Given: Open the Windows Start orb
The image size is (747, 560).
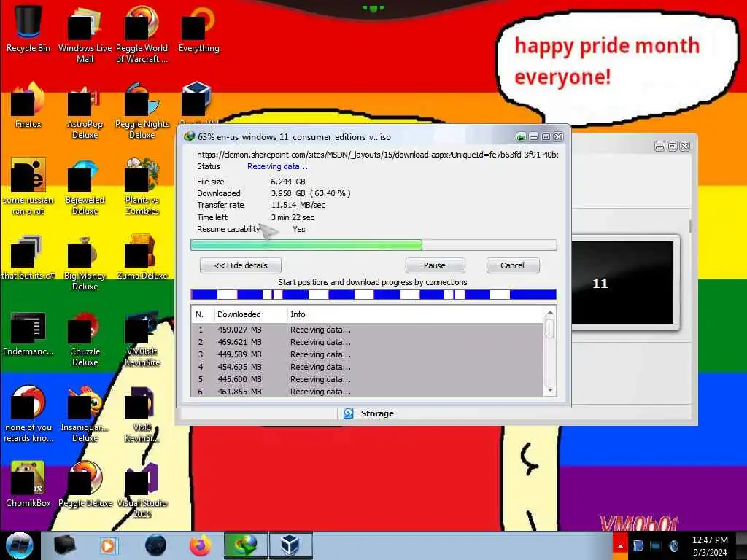Looking at the screenshot, I should (20, 545).
